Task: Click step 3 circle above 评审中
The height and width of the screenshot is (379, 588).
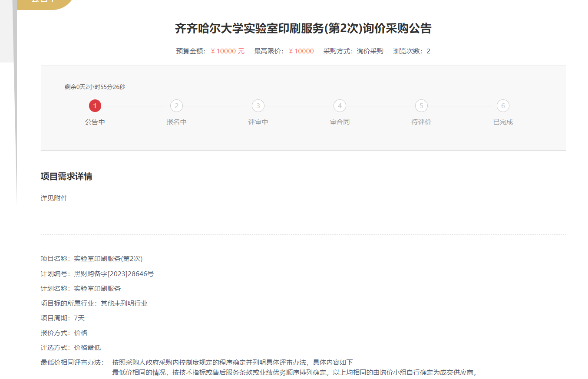Action: tap(258, 106)
